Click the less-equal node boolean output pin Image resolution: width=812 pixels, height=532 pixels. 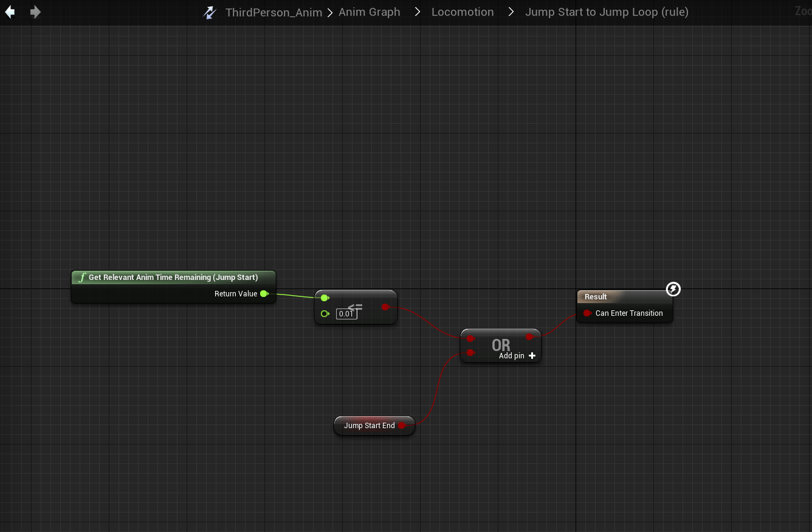385,307
